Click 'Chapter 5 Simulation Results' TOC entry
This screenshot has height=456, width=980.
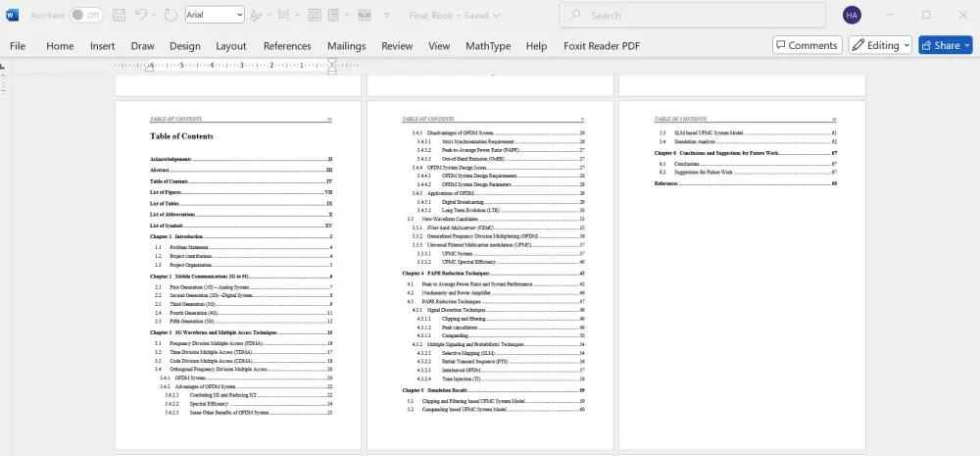click(x=493, y=389)
